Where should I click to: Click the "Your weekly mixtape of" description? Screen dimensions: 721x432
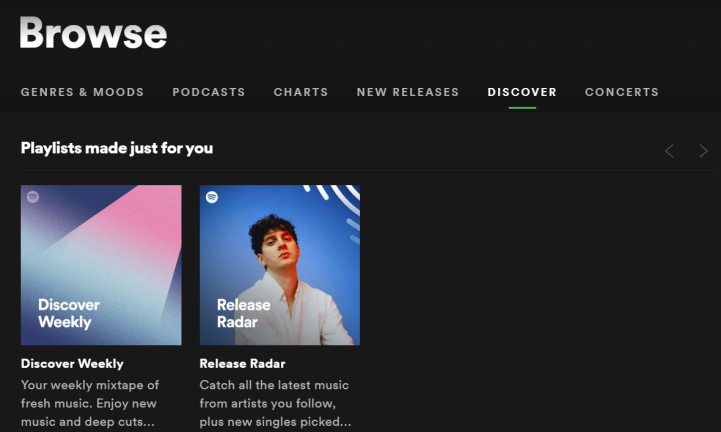(90, 385)
